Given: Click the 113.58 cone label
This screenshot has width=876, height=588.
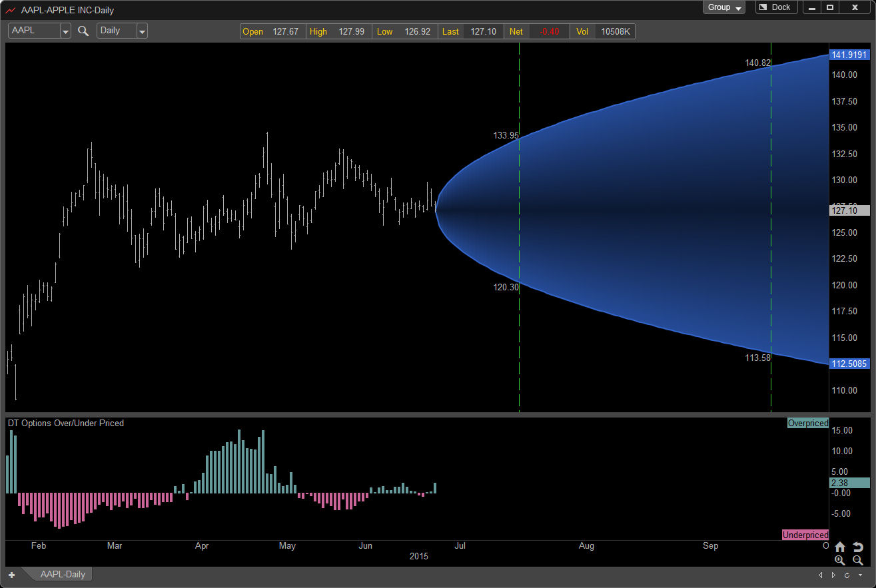Looking at the screenshot, I should point(757,358).
